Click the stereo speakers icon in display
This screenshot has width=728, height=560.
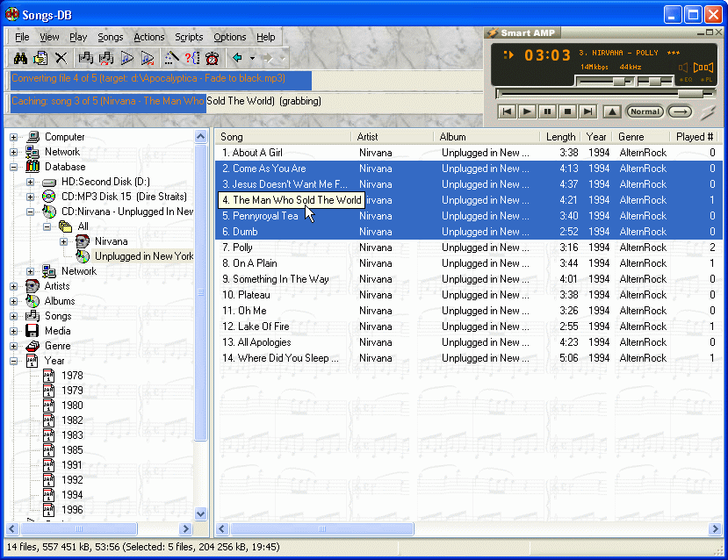[703, 68]
